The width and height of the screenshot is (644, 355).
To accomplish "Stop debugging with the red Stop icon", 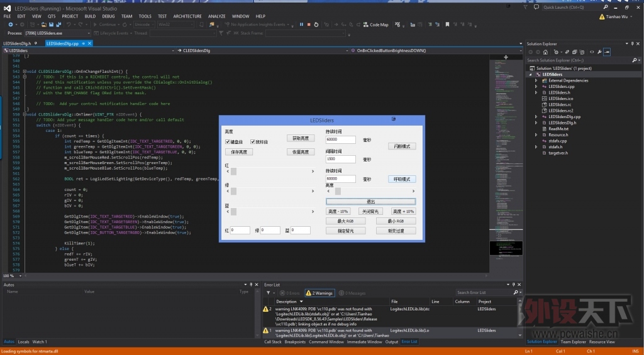I will pyautogui.click(x=308, y=25).
